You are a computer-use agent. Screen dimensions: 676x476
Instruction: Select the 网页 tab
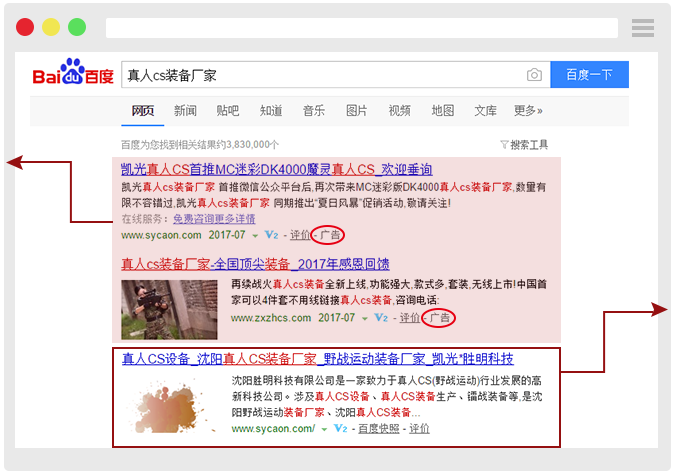[x=143, y=111]
